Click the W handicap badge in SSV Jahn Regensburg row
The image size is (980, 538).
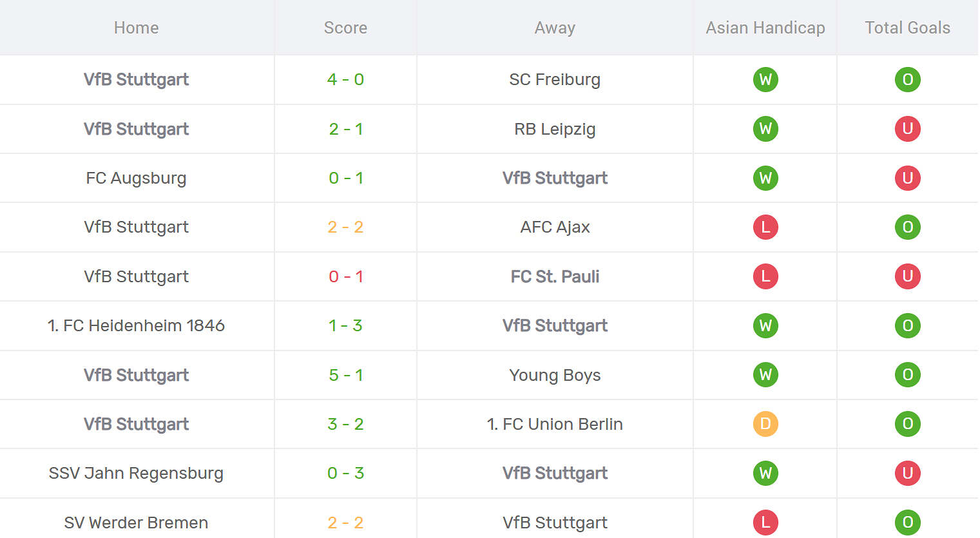point(765,473)
